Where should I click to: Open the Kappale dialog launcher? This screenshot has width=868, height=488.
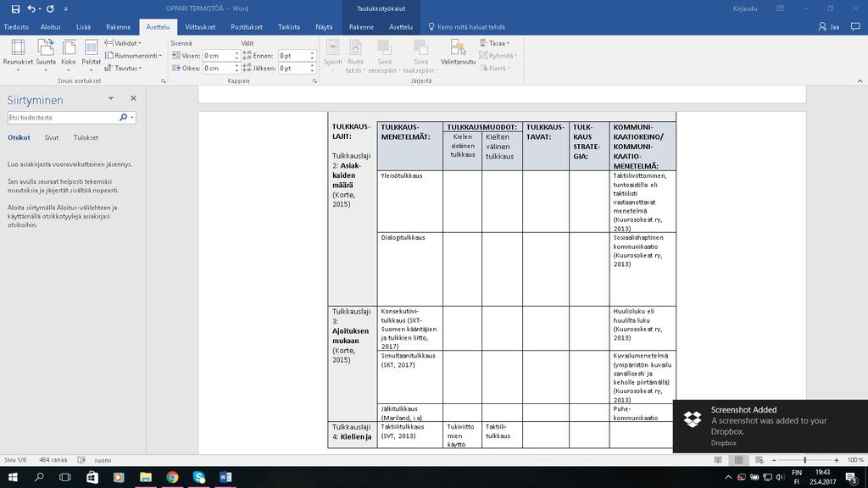[x=315, y=80]
